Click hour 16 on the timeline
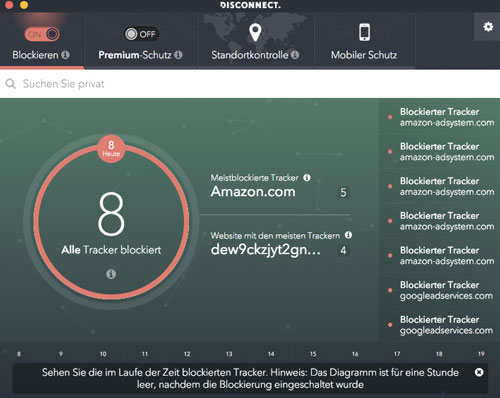 [x=355, y=354]
